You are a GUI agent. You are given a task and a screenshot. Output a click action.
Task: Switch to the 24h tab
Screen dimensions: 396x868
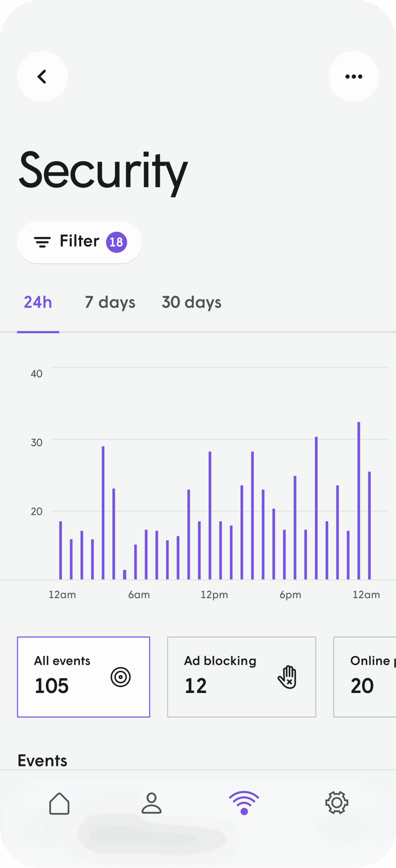point(38,302)
